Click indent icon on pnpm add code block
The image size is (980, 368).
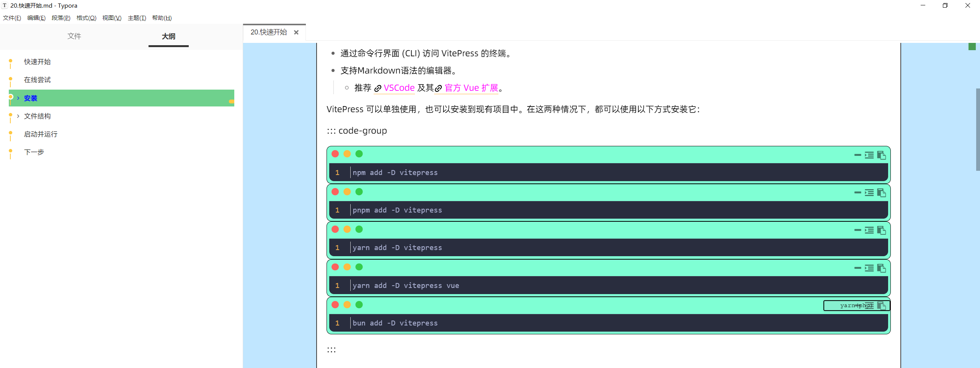[x=869, y=193]
